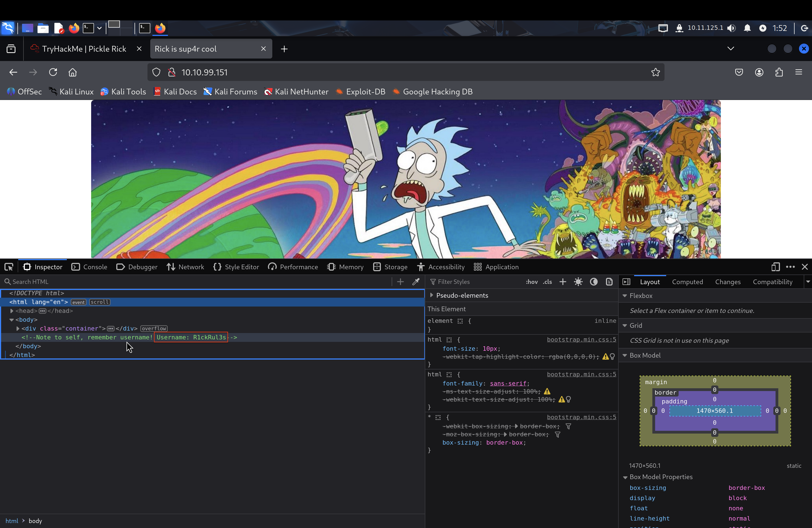Image resolution: width=812 pixels, height=528 pixels.
Task: Open the Storage tab
Action: click(390, 267)
